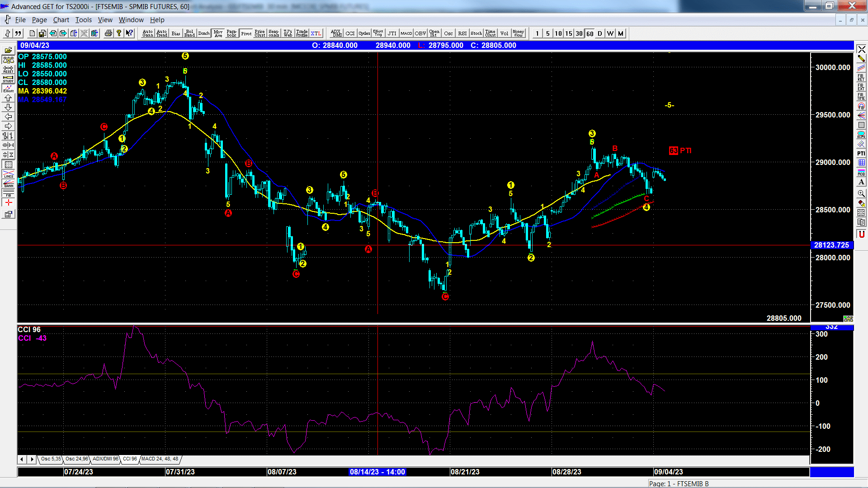Screen dimensions: 868x488
Task: Click the context help arrow icon
Action: pos(130,33)
